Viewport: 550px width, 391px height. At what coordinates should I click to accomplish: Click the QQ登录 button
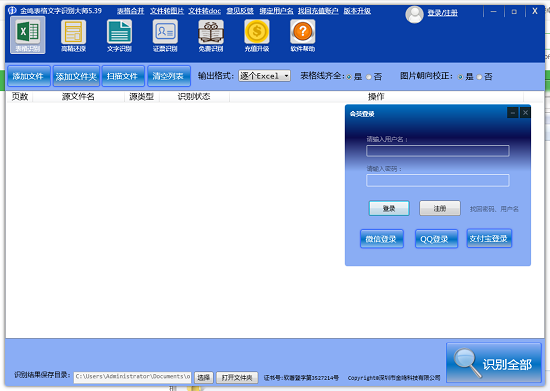436,239
